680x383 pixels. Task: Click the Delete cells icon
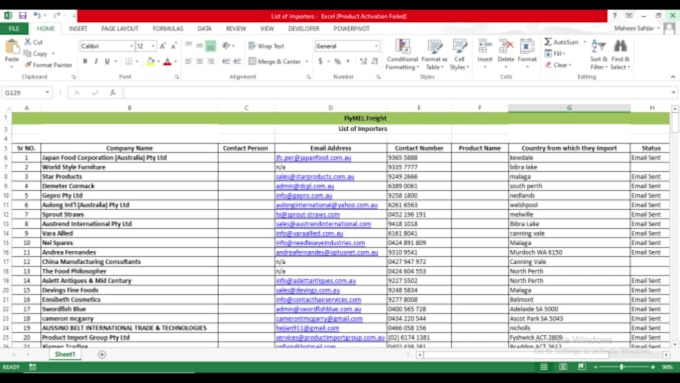pos(506,46)
